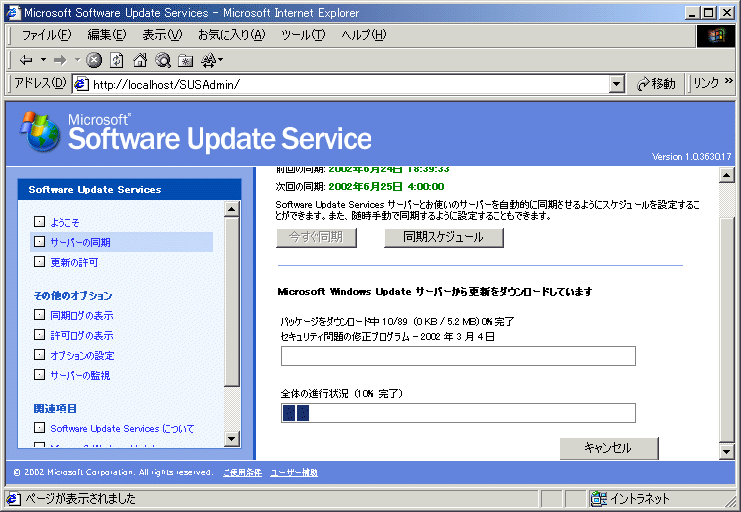Screen dimensions: 741x512
Task: Click the 移動 go button
Action: 656,84
